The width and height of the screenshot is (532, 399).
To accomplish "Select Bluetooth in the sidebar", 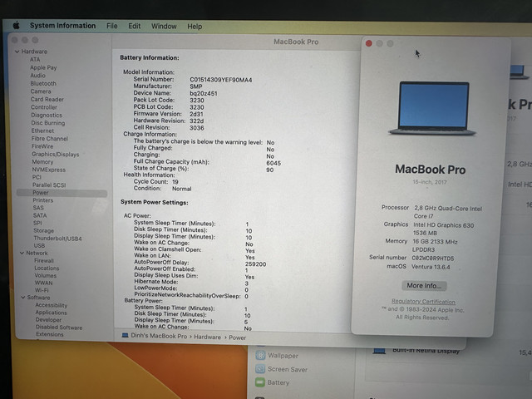I will (x=43, y=83).
